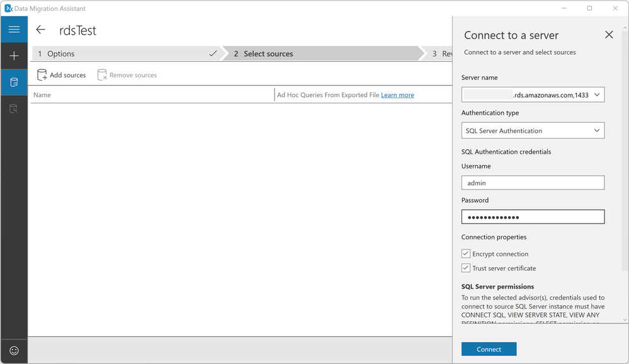The image size is (629, 364).
Task: Open the Assessments database sidebar icon
Action: 14,82
